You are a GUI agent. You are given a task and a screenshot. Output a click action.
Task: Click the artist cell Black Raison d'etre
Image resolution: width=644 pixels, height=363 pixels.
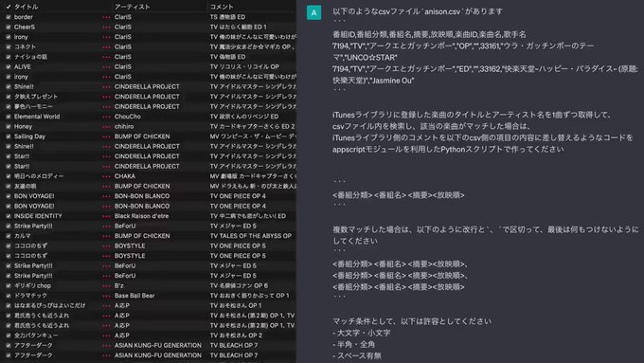(x=142, y=216)
